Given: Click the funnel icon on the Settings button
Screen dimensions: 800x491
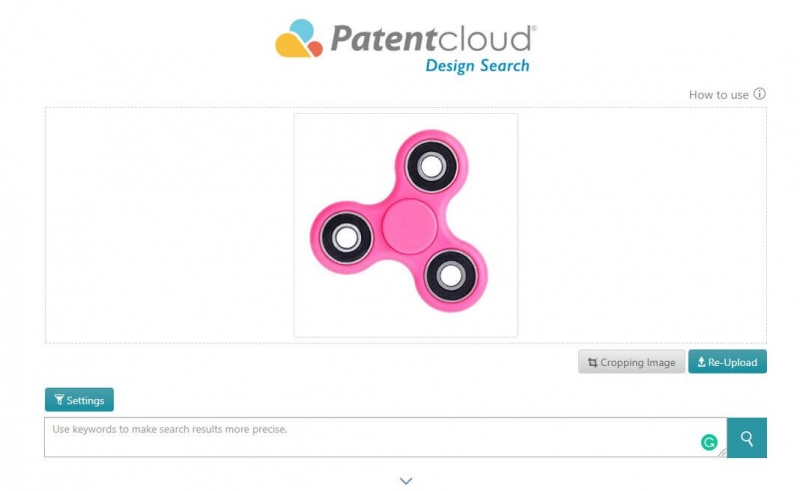Looking at the screenshot, I should point(59,400).
